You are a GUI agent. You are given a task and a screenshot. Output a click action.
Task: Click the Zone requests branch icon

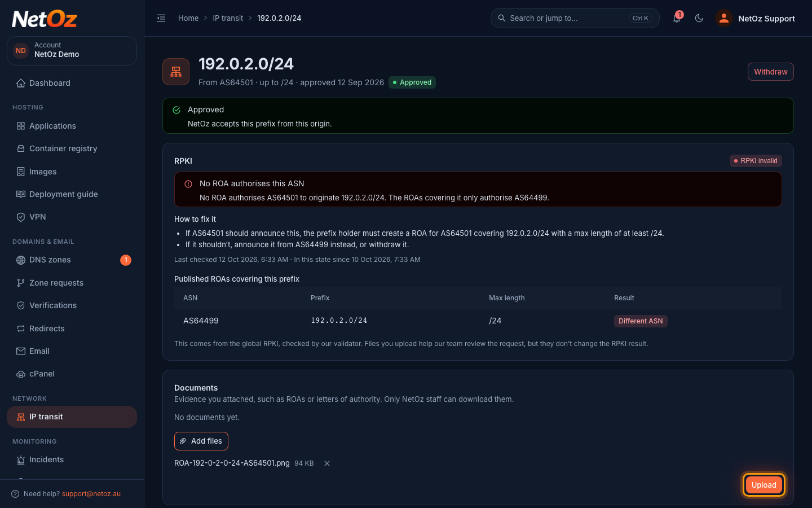(21, 283)
